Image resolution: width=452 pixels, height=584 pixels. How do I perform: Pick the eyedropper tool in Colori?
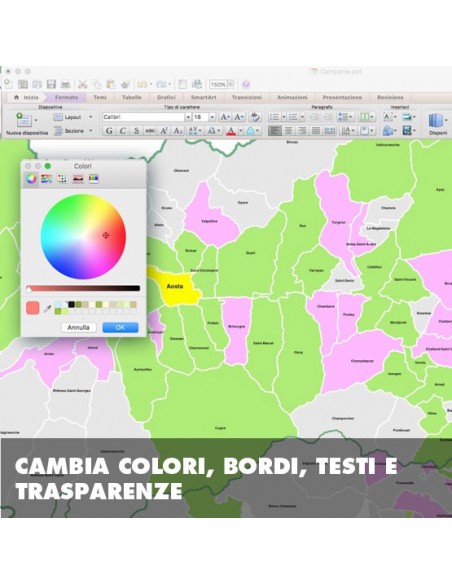pyautogui.click(x=47, y=309)
